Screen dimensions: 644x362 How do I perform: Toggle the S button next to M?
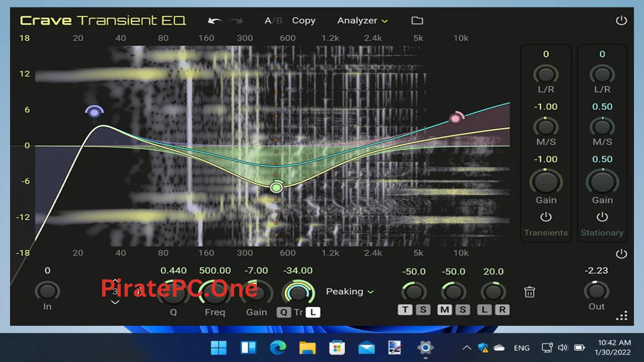point(462,310)
